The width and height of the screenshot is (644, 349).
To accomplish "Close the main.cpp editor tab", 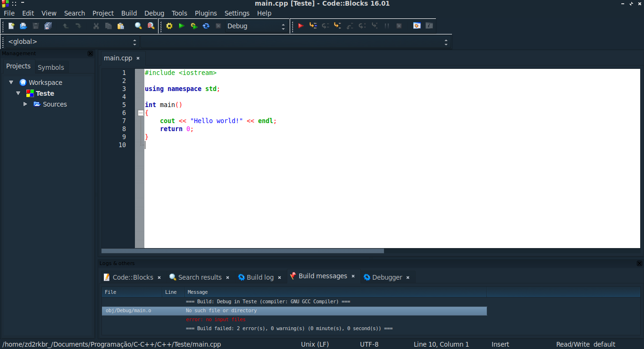I will click(138, 58).
